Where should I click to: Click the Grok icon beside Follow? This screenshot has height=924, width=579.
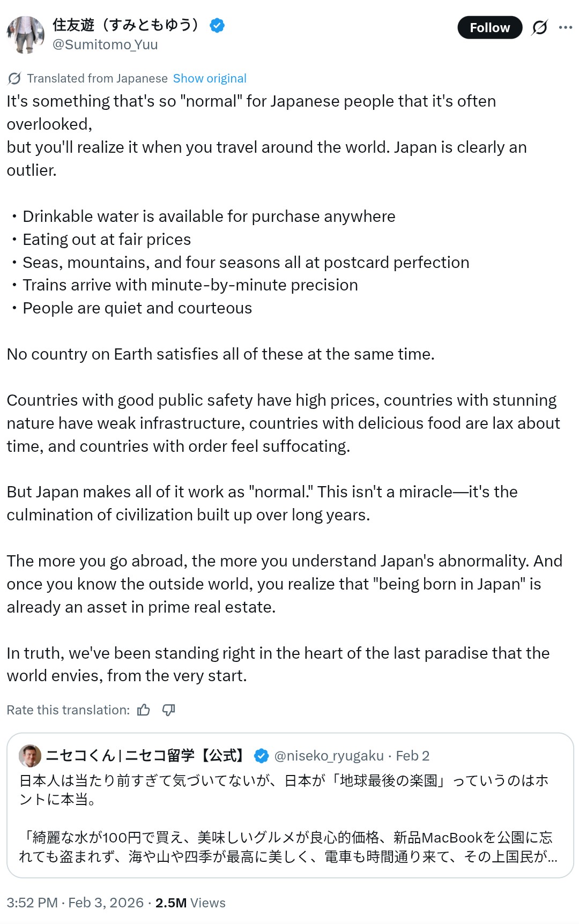pyautogui.click(x=539, y=27)
